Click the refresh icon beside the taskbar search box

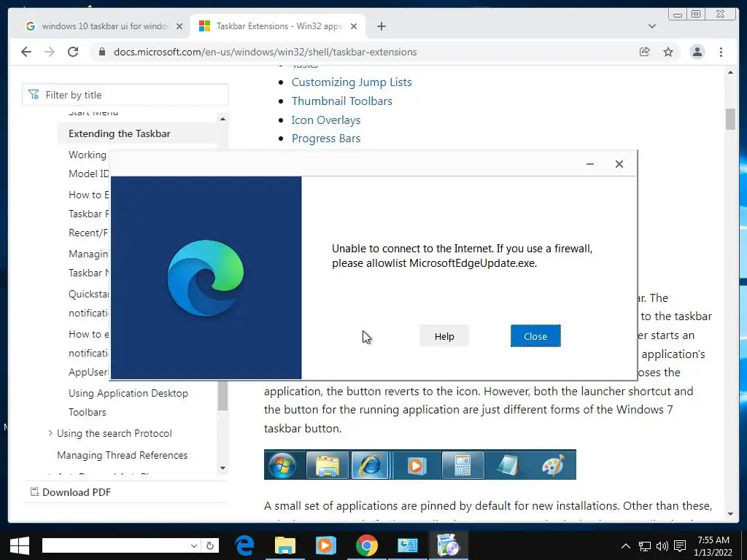tap(209, 545)
